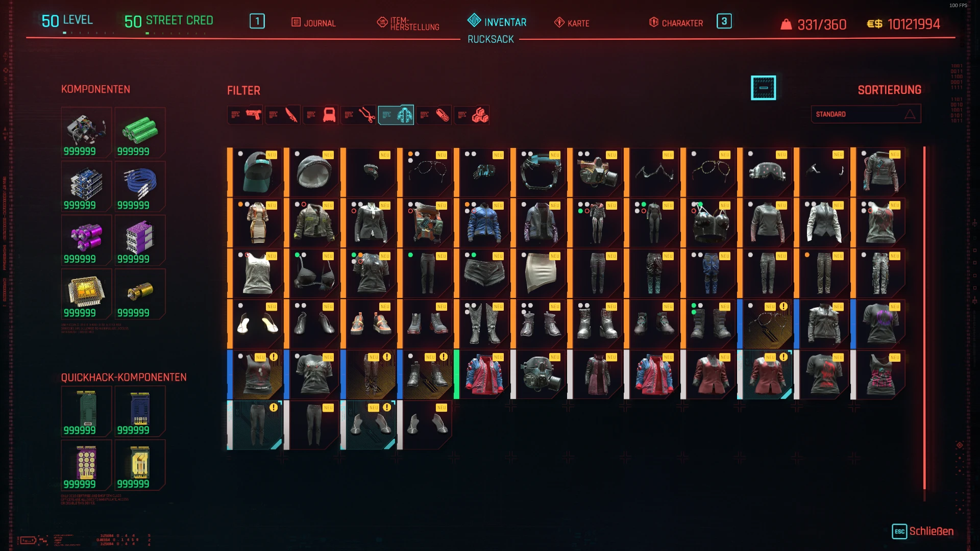The height and width of the screenshot is (551, 980).
Task: Expand sorting options via triangle arrow
Action: (910, 114)
